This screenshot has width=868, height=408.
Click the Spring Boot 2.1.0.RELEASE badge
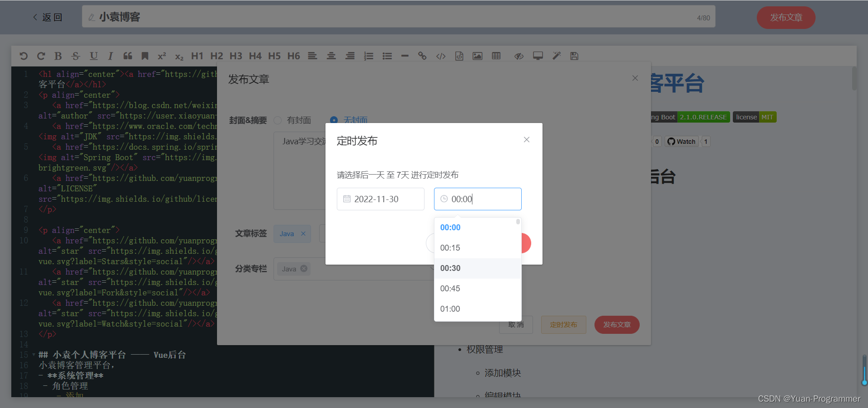[690, 117]
